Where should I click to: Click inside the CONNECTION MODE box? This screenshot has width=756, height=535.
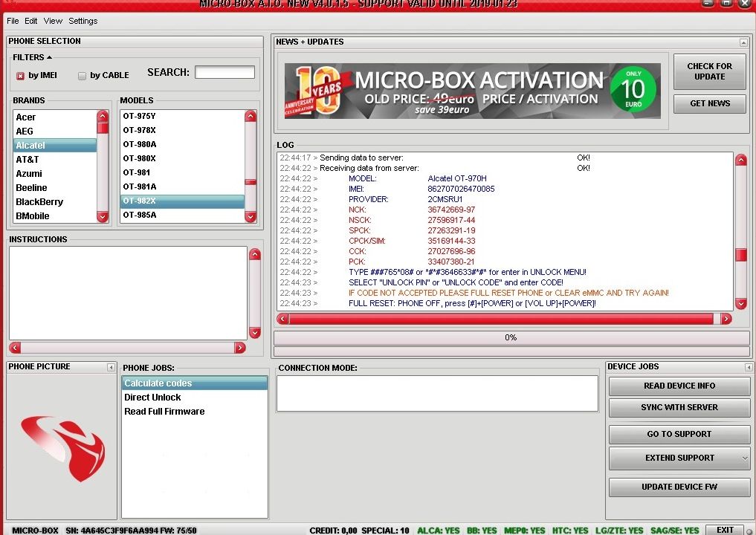click(437, 394)
